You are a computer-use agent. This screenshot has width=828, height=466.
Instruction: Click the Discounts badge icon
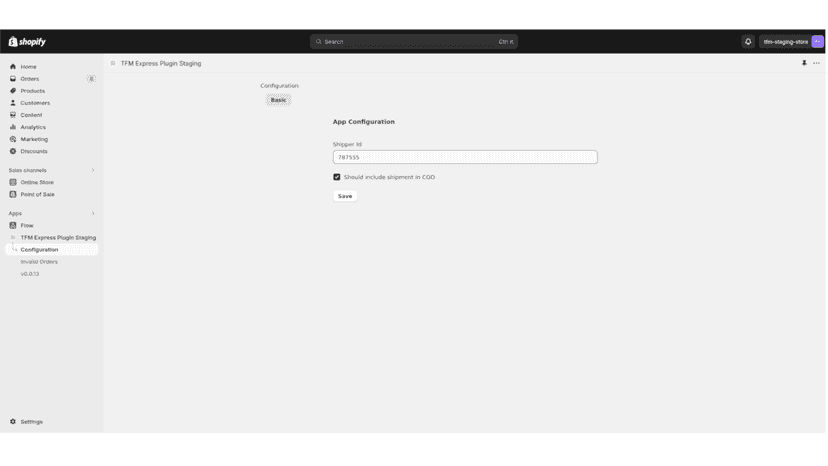(13, 151)
